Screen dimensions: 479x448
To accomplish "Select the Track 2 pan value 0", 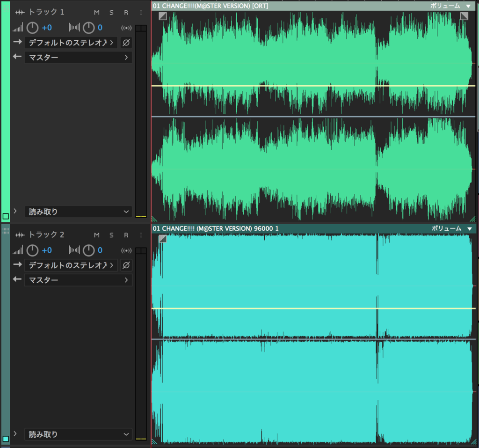I will point(100,250).
